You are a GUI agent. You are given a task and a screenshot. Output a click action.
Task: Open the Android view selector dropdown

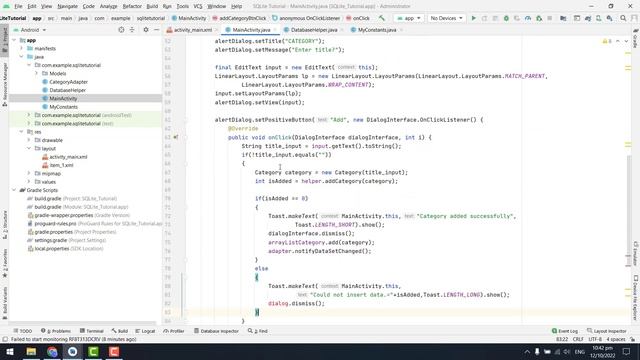pyautogui.click(x=30, y=30)
